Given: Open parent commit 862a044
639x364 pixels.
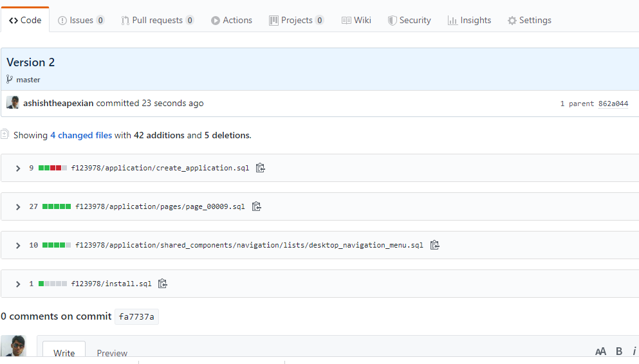Looking at the screenshot, I should 613,104.
